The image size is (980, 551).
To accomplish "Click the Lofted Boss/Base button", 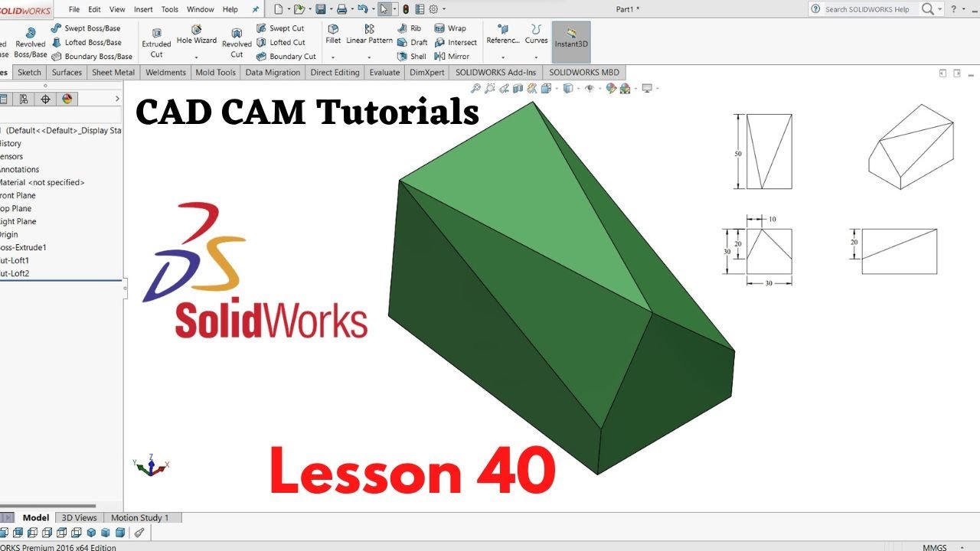I will (87, 42).
